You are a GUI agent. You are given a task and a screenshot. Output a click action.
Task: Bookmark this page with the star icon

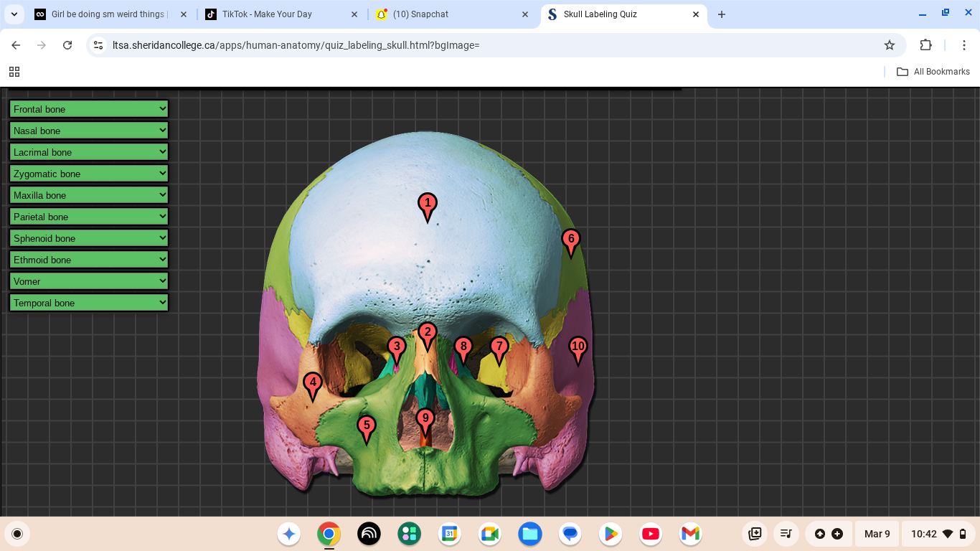pyautogui.click(x=890, y=45)
